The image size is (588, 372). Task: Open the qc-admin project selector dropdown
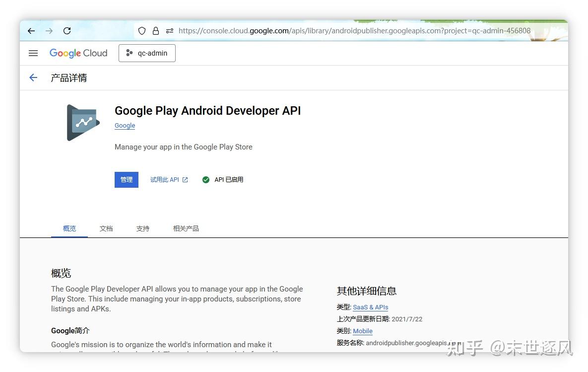[147, 53]
